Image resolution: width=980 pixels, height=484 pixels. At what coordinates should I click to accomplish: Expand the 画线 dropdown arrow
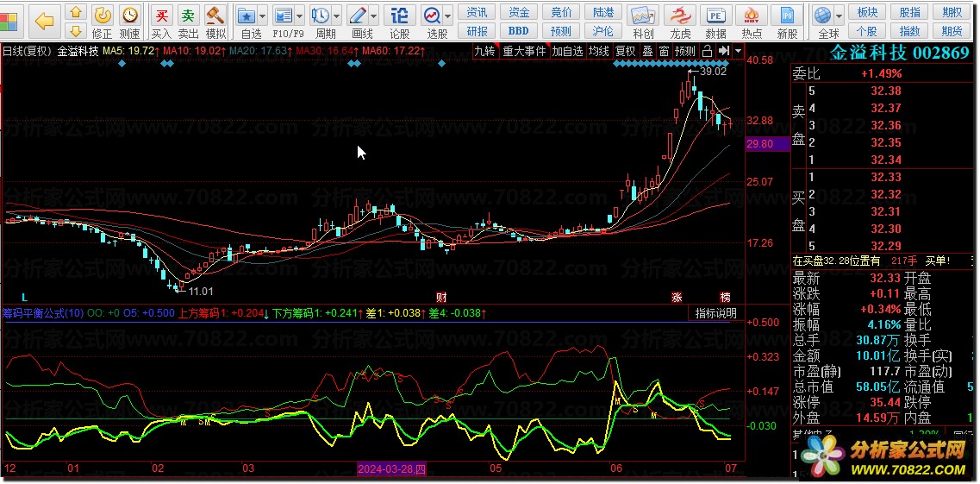point(374,16)
